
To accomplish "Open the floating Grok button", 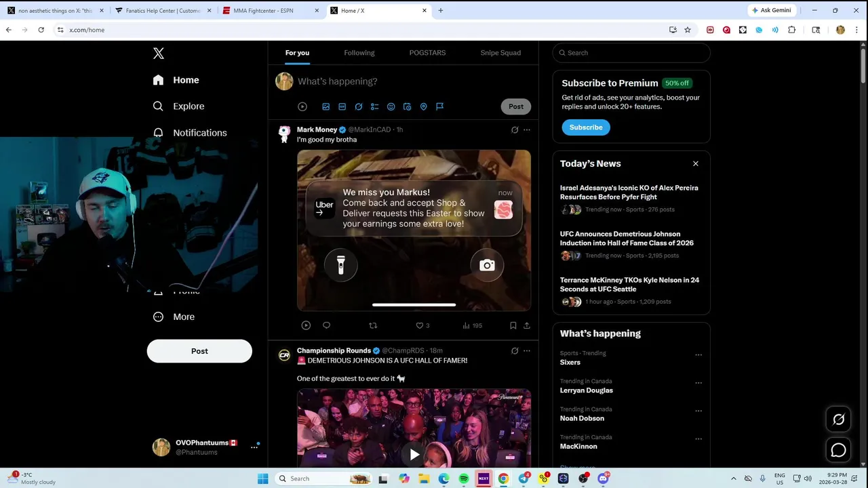I will (839, 420).
